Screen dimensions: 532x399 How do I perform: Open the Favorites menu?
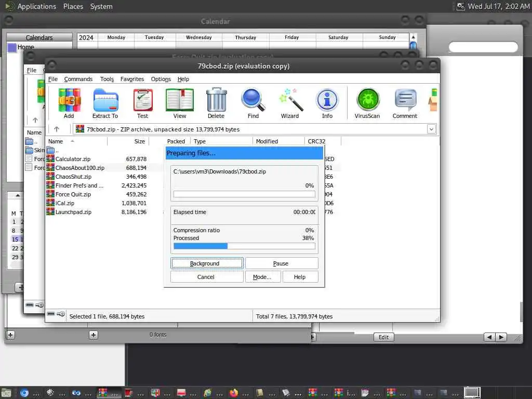132,79
